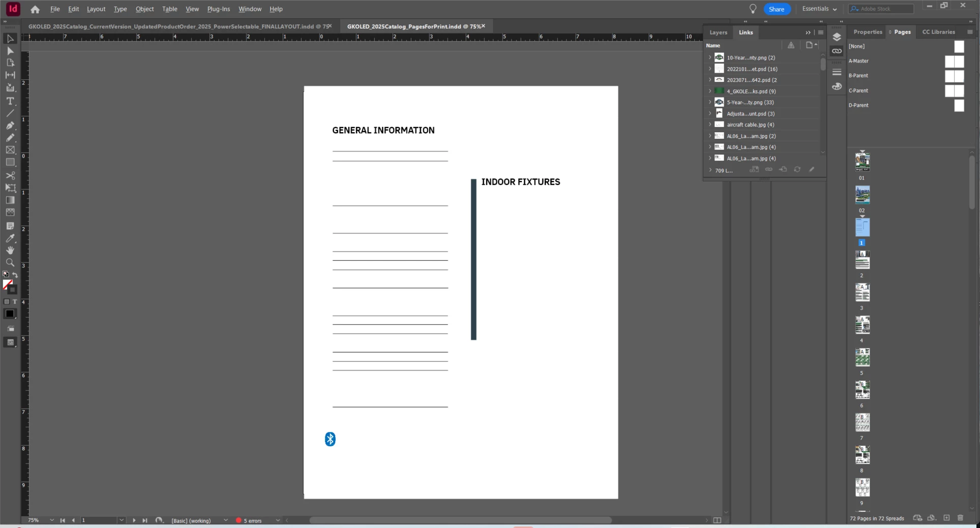Screen dimensions: 980x528
Task: Click Edit Original pencil icon
Action: pyautogui.click(x=812, y=169)
